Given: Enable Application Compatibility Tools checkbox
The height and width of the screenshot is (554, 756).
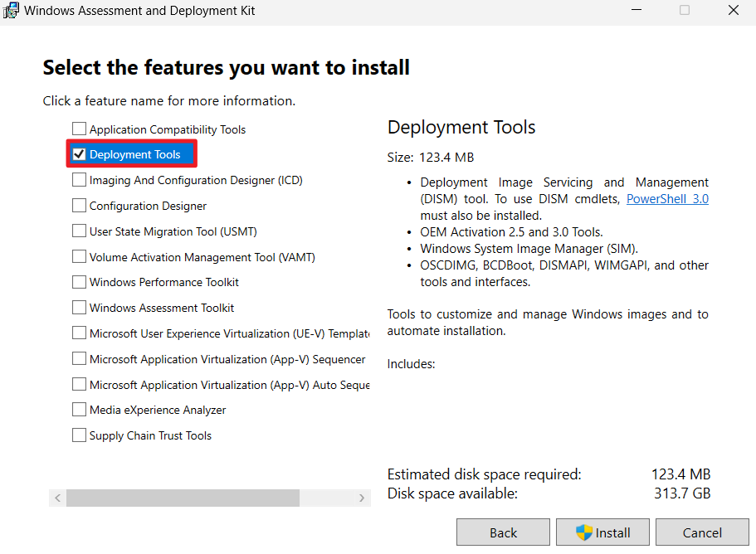Looking at the screenshot, I should coord(79,129).
